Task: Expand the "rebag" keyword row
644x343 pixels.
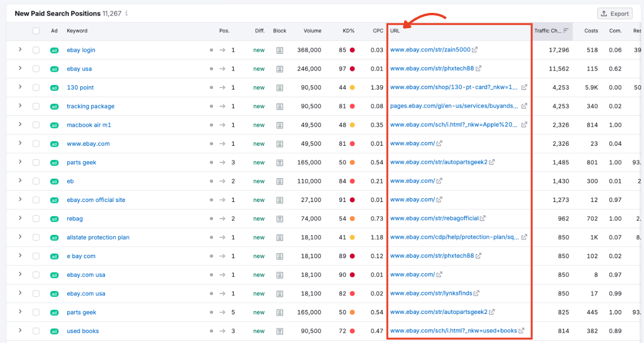Action: point(20,218)
